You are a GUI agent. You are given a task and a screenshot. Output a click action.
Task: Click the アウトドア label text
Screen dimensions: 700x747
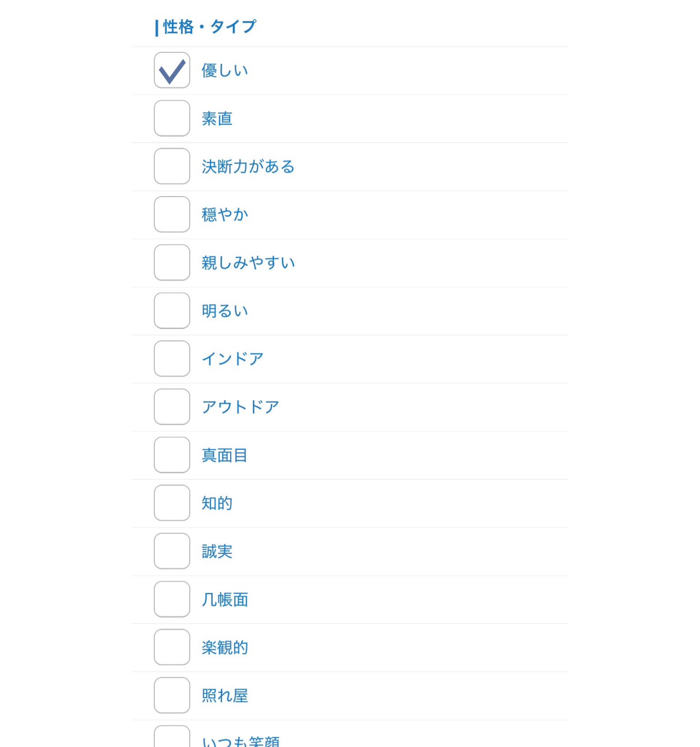pyautogui.click(x=240, y=407)
